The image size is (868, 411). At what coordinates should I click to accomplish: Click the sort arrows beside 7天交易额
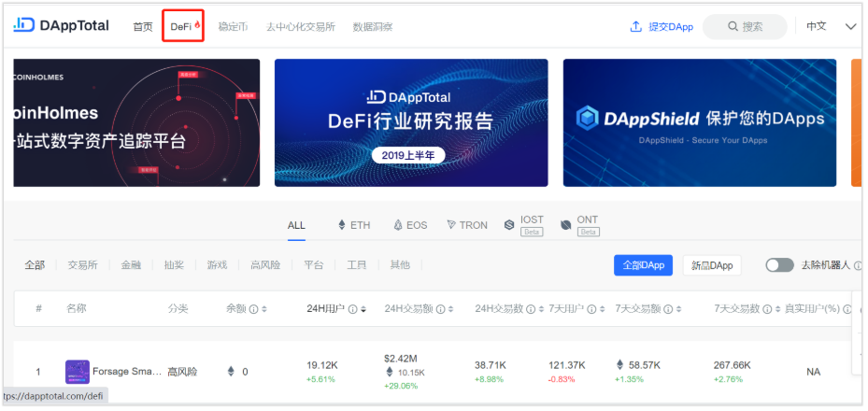678,309
